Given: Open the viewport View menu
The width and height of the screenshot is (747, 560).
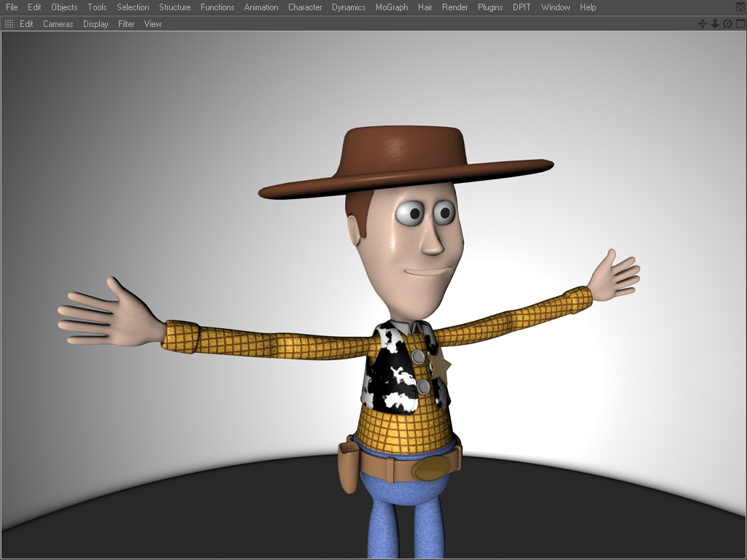Looking at the screenshot, I should [x=153, y=24].
